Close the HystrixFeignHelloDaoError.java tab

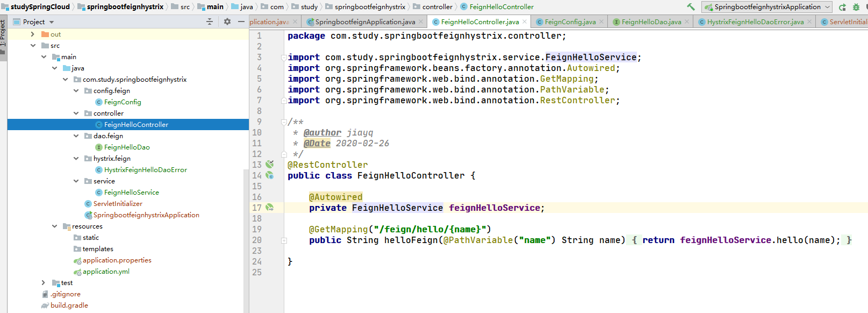(809, 22)
